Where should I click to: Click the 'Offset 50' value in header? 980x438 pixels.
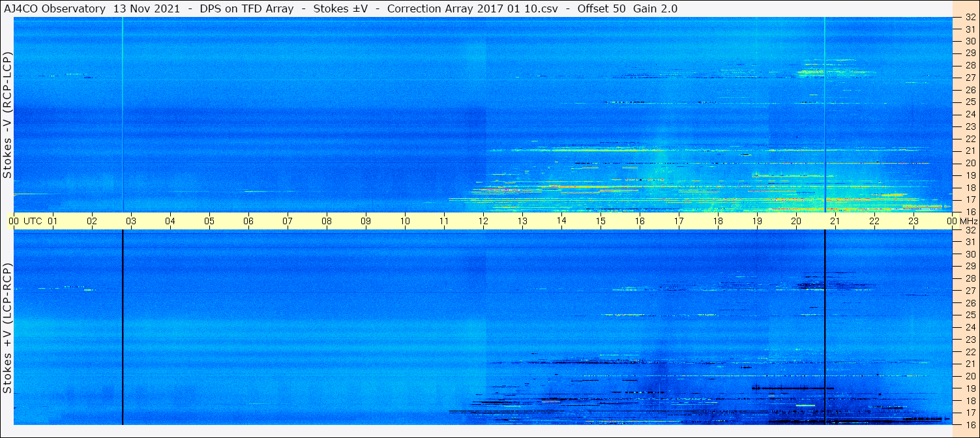pyautogui.click(x=601, y=8)
